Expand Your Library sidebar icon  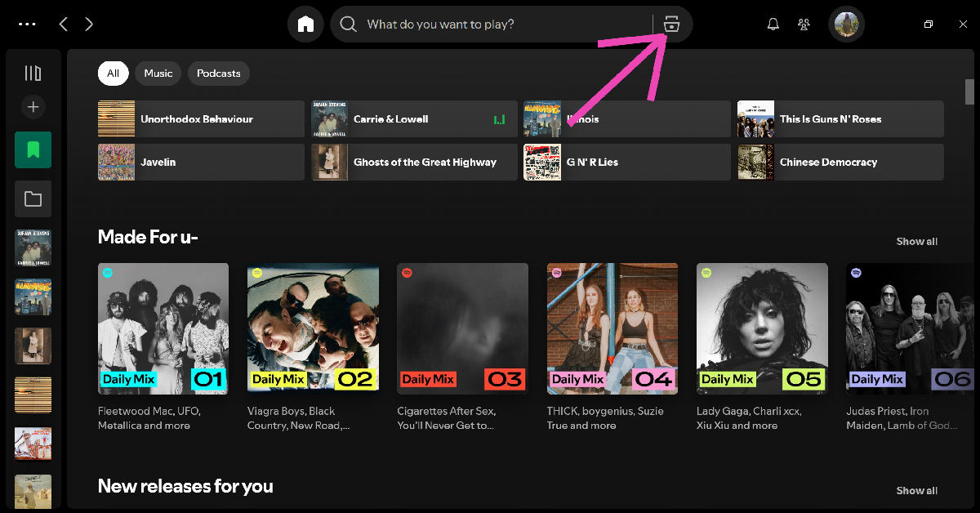pos(33,74)
